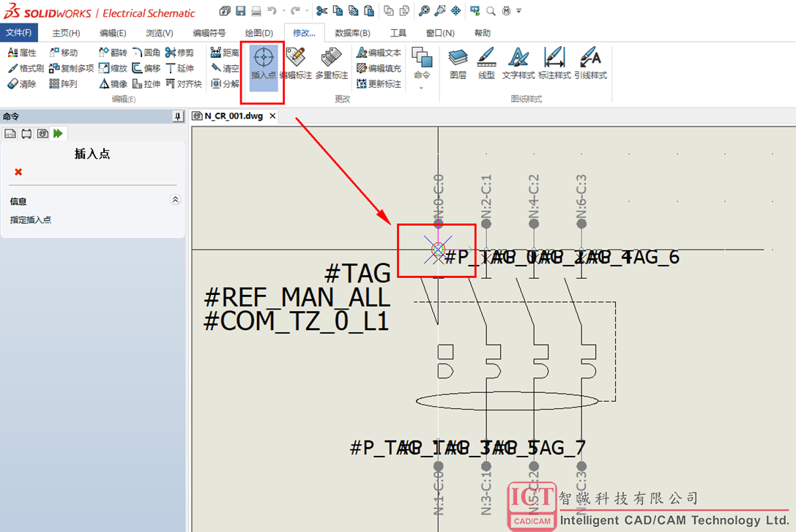Choose the 偏移 offset tool

coord(146,68)
